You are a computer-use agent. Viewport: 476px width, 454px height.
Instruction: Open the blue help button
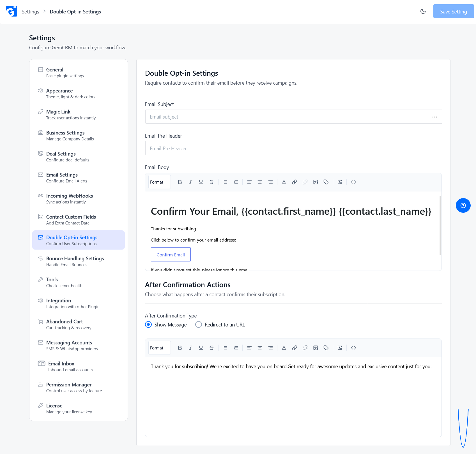463,205
